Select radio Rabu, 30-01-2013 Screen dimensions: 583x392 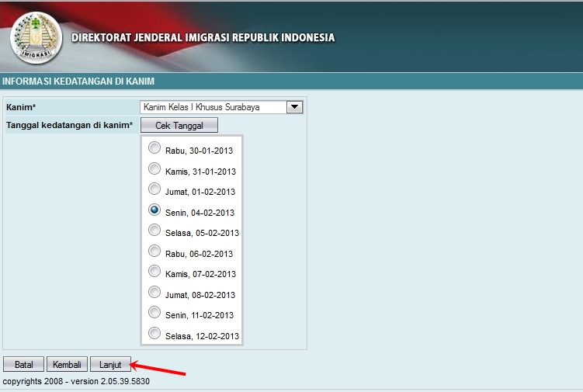(x=154, y=147)
